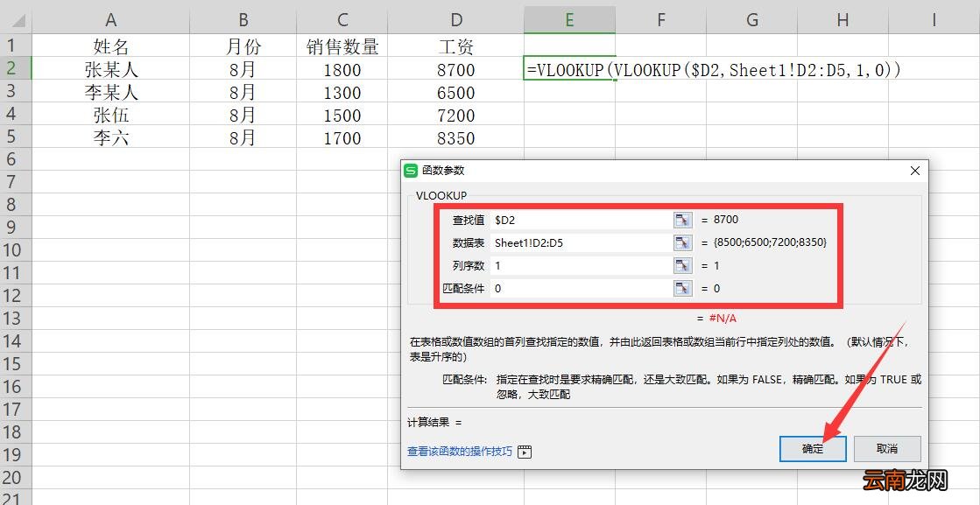Click cell containing 销售数量
980x505 pixels.
pos(342,46)
